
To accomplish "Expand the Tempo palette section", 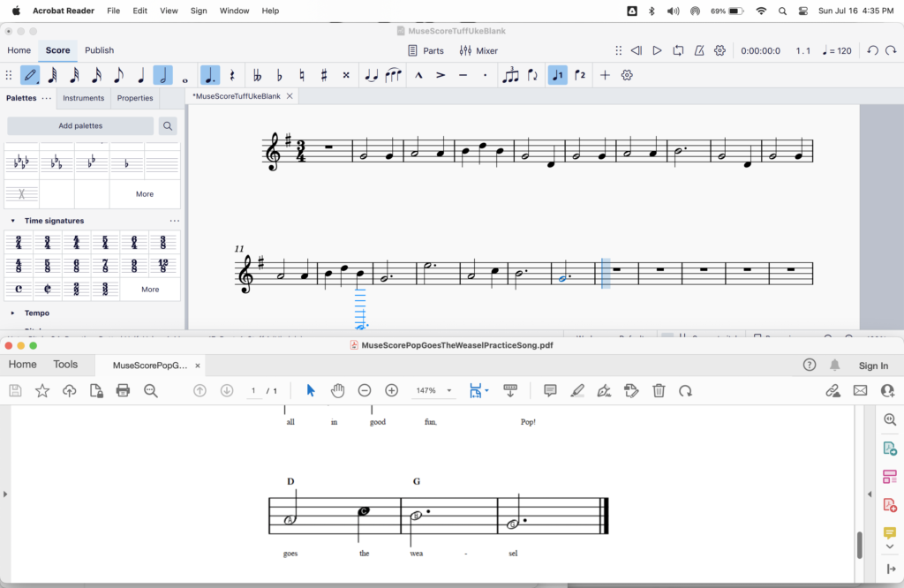I will (x=35, y=313).
